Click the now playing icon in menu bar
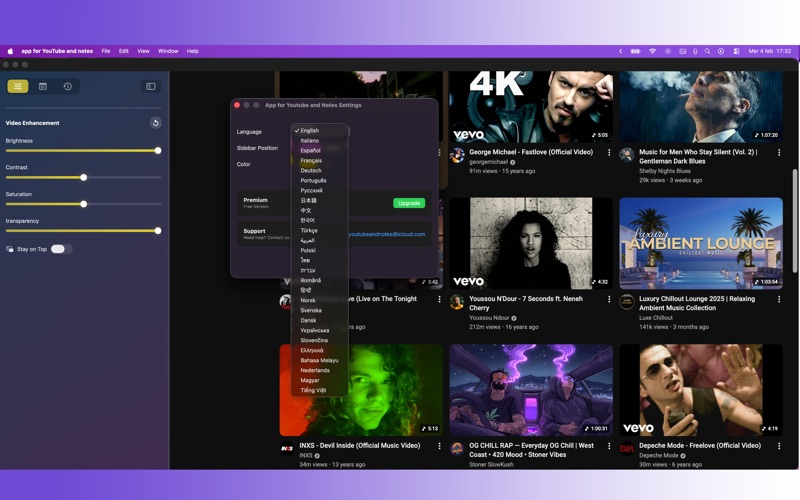 click(721, 51)
